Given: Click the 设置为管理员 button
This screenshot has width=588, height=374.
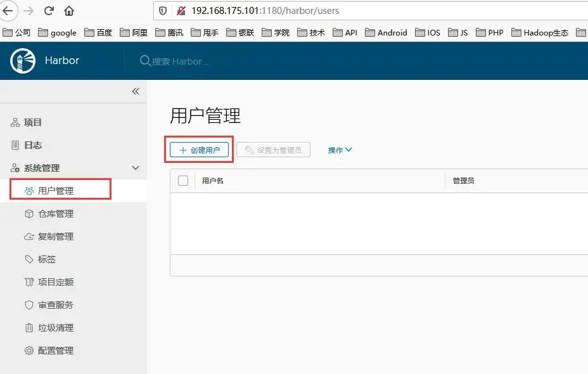Looking at the screenshot, I should tap(273, 150).
